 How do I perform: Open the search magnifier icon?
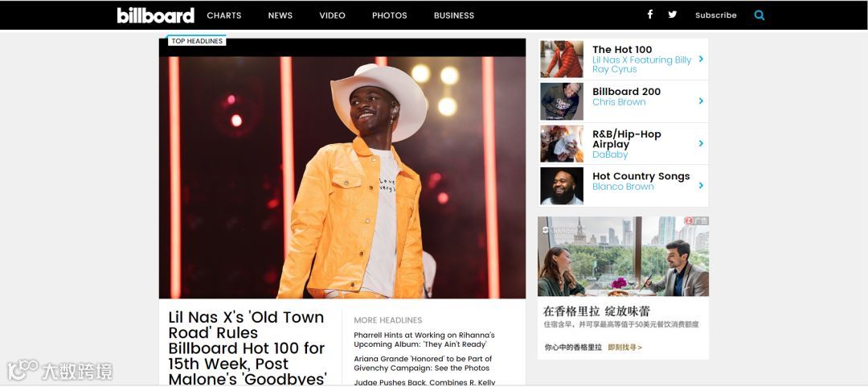(759, 15)
